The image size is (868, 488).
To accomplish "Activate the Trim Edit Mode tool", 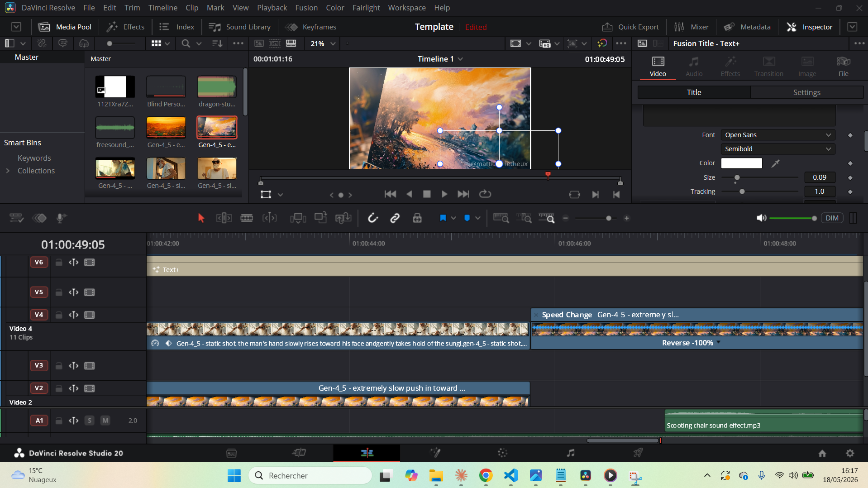I will pos(224,218).
